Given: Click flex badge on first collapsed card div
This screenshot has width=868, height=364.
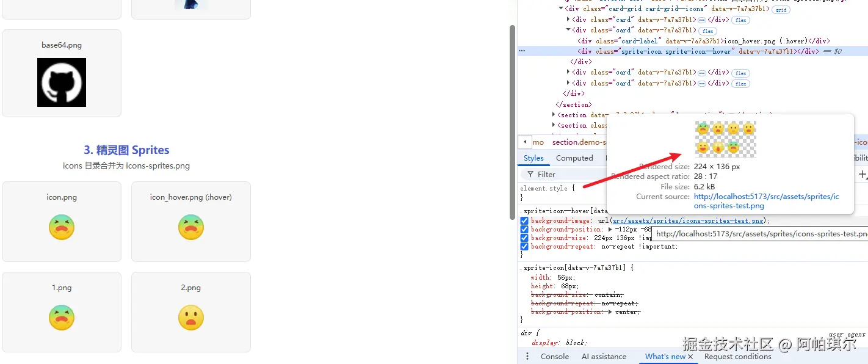Looking at the screenshot, I should point(740,20).
